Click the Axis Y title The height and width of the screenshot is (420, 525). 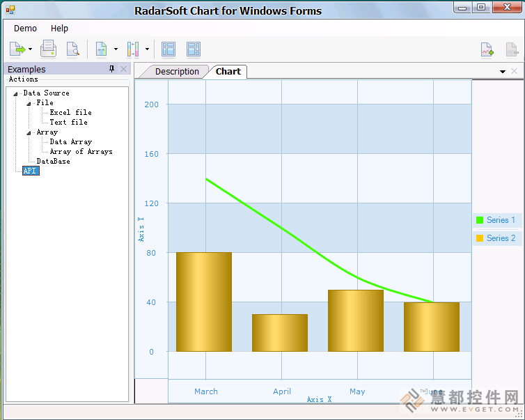point(141,229)
